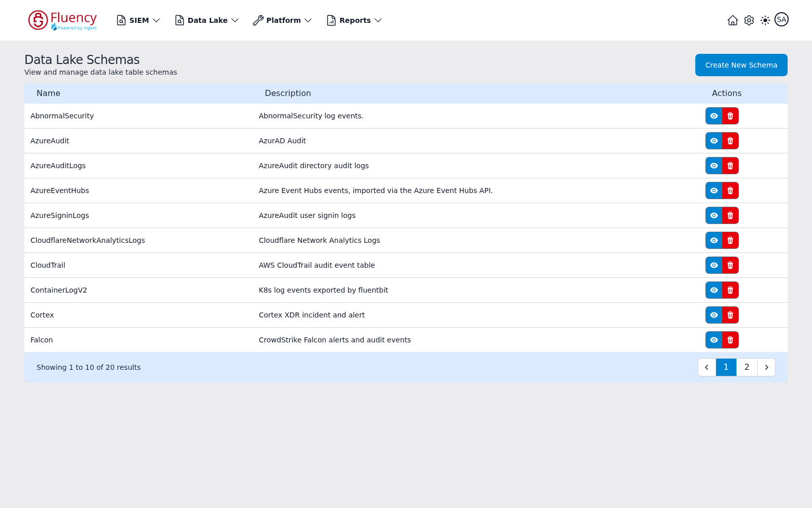
Task: View the AzureEventHubs schema eye icon
Action: coord(714,190)
